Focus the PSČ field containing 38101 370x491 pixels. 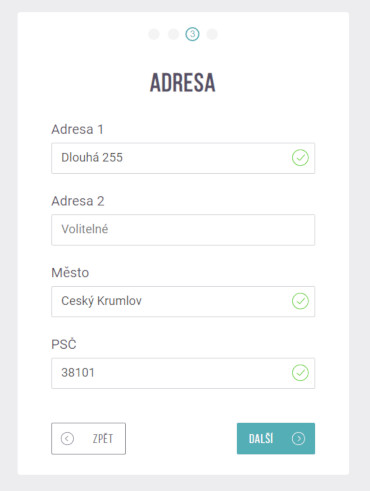click(x=183, y=373)
